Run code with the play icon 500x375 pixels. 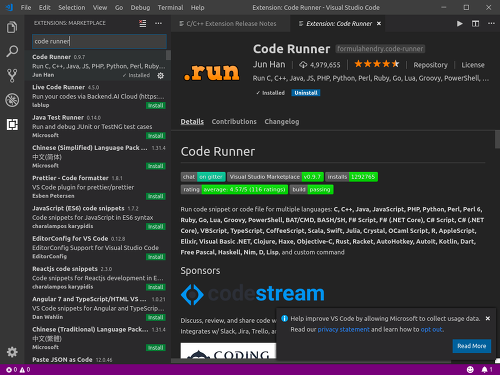pyautogui.click(x=460, y=23)
